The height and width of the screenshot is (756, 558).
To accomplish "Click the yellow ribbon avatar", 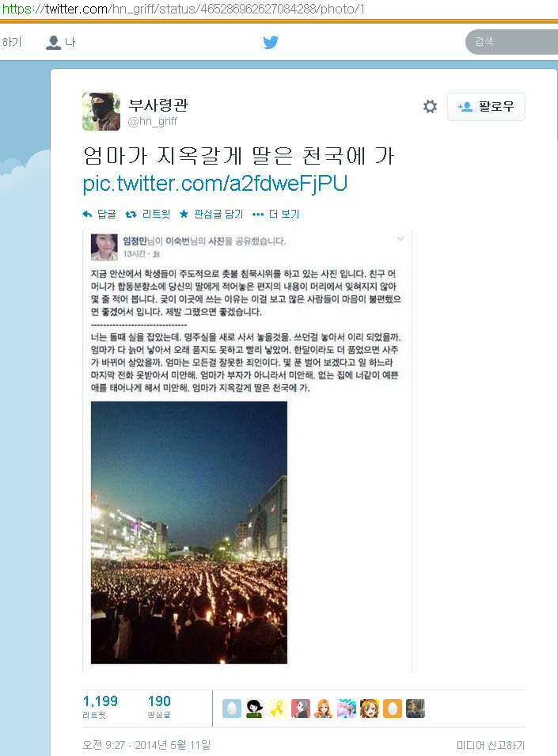I will (278, 709).
